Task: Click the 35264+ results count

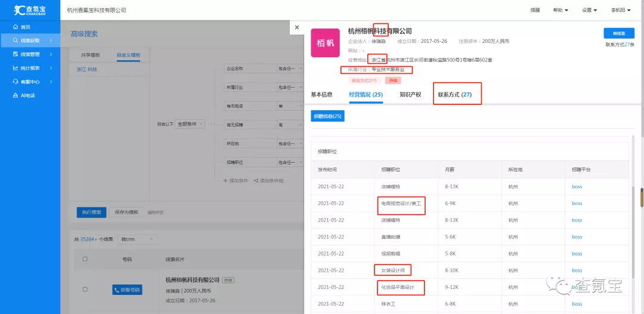Action: click(x=89, y=239)
